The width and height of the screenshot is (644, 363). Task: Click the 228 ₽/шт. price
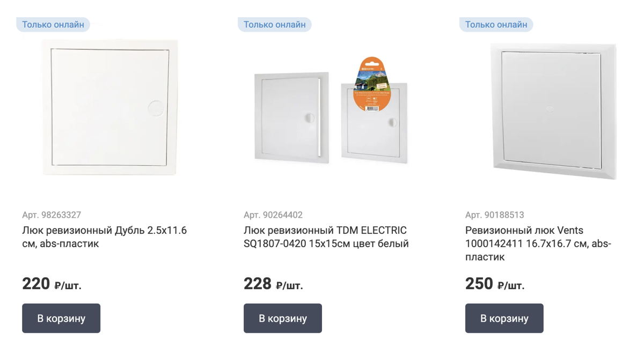pyautogui.click(x=273, y=284)
